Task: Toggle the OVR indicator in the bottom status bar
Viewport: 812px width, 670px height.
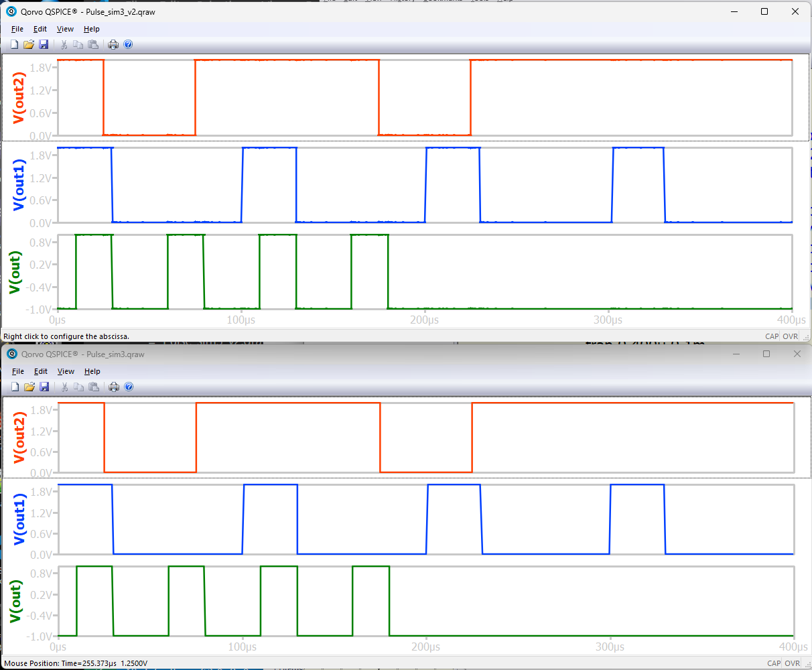Action: [x=793, y=663]
